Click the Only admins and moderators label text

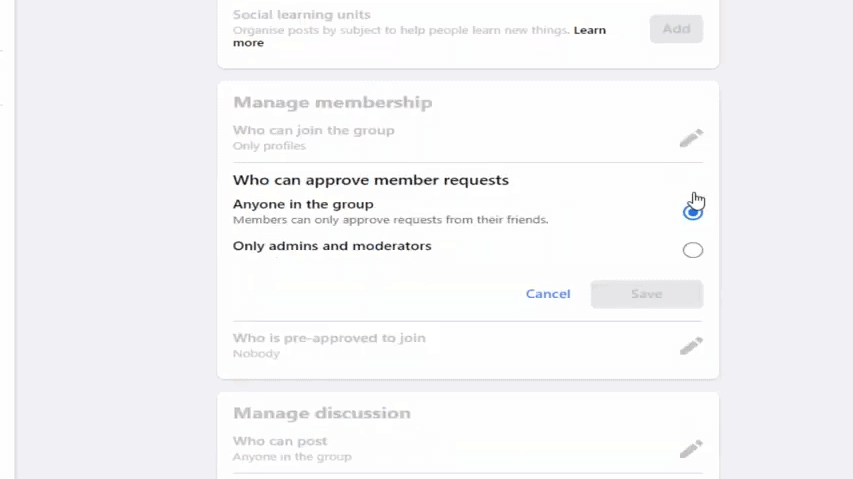click(x=332, y=246)
